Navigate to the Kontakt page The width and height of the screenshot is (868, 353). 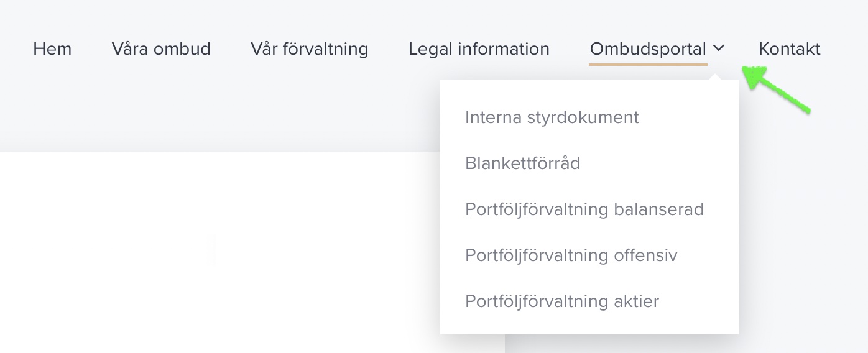(790, 49)
